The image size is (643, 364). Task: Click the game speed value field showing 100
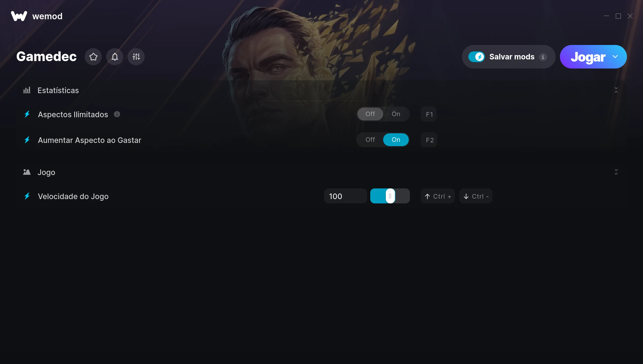click(345, 196)
